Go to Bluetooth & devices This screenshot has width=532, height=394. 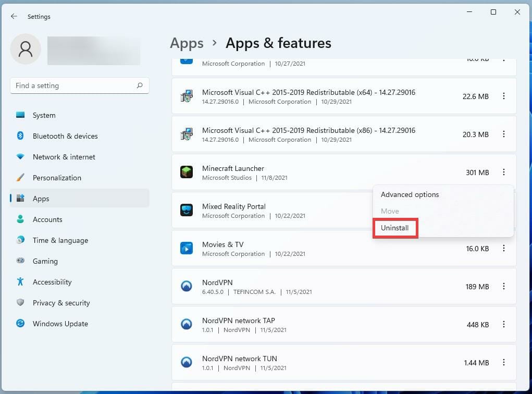80,136
